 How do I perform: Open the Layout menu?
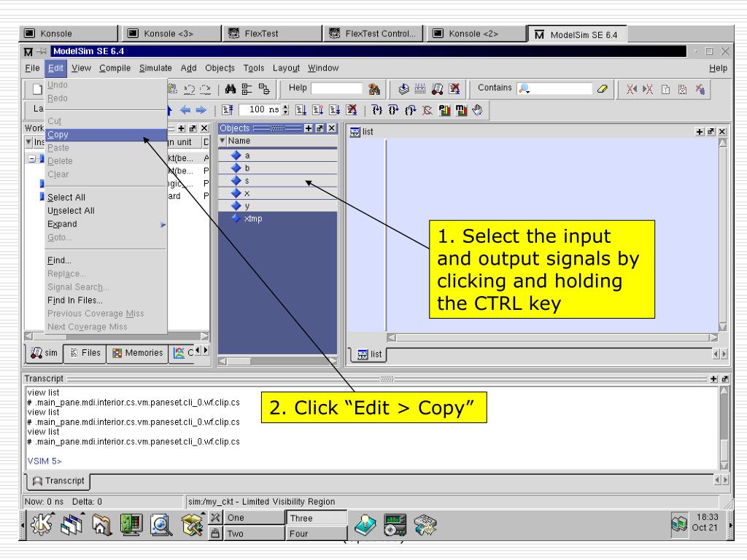pyautogui.click(x=286, y=68)
